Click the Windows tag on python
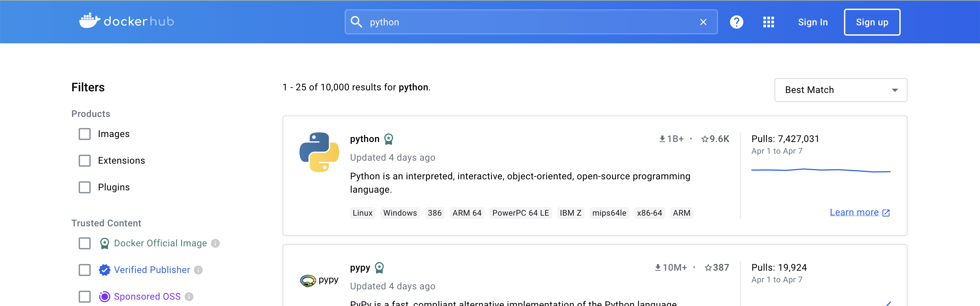The width and height of the screenshot is (980, 306). (x=400, y=213)
